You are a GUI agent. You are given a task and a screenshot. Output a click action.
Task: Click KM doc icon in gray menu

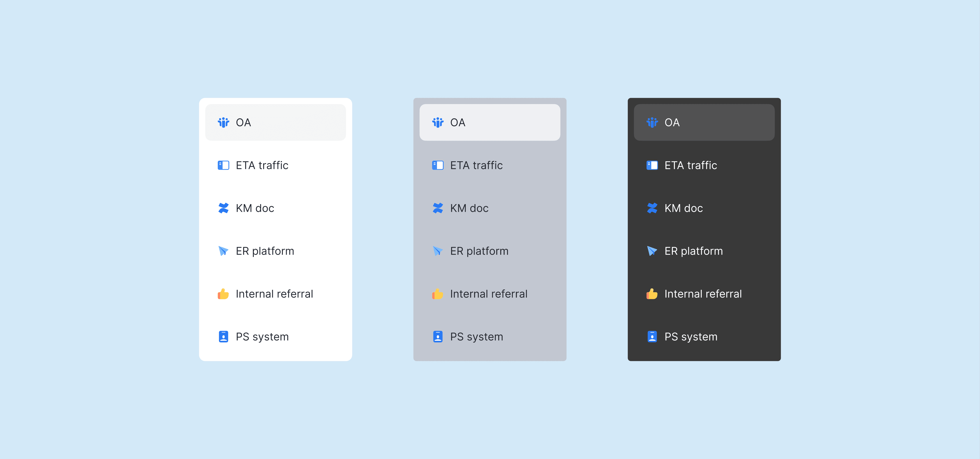pyautogui.click(x=437, y=208)
